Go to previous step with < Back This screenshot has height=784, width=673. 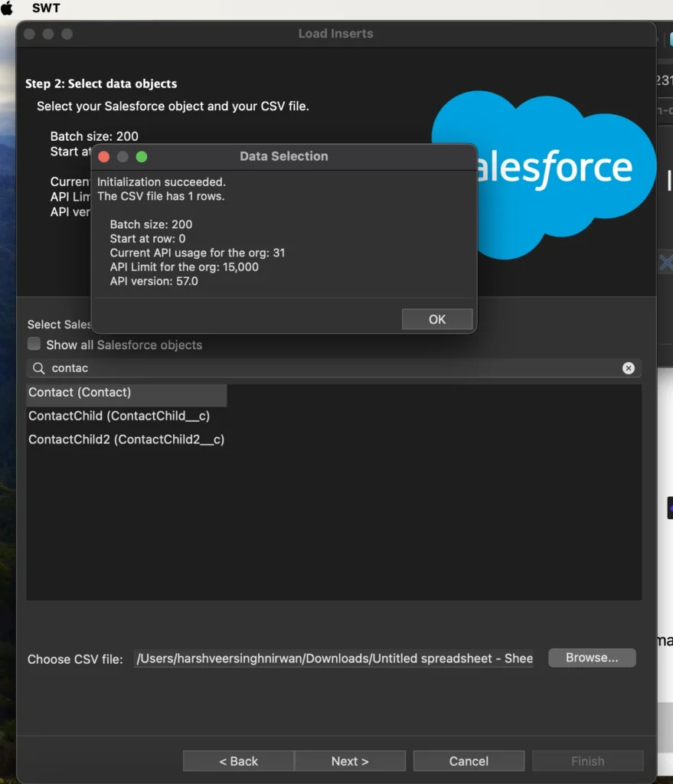point(239,761)
